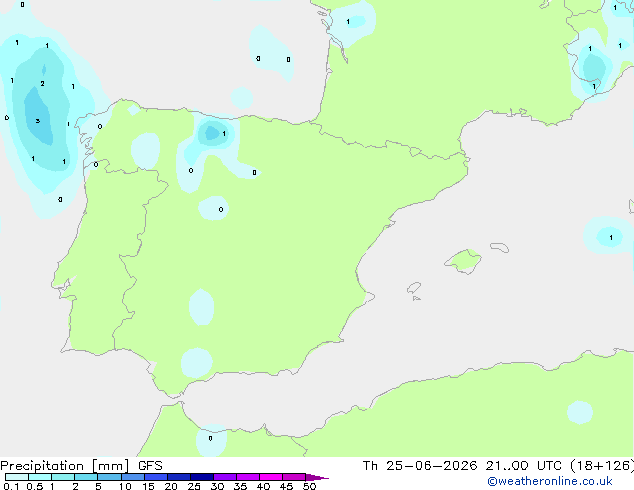This screenshot has height=490, width=634.
Task: Click the 15–20 mm legend color swatch
Action: coord(156,477)
